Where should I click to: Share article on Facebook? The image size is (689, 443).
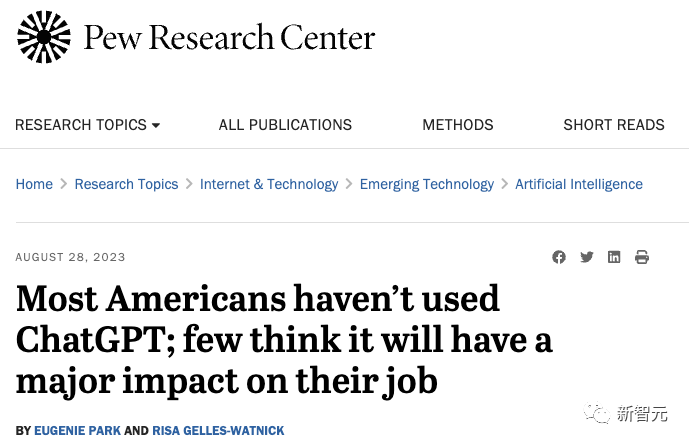tap(559, 257)
